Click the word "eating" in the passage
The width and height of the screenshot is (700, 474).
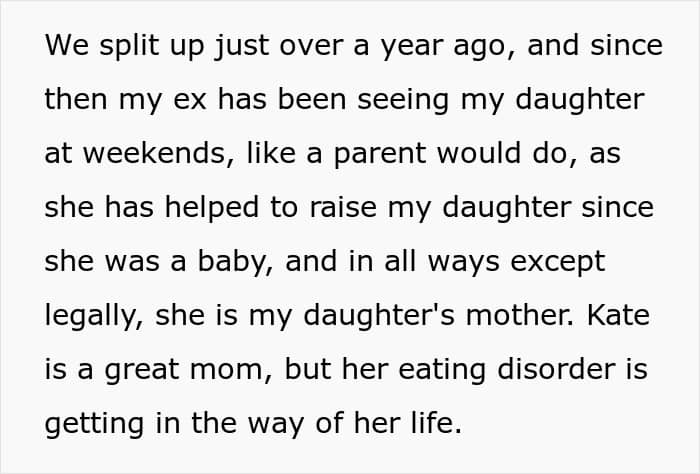click(x=398, y=370)
